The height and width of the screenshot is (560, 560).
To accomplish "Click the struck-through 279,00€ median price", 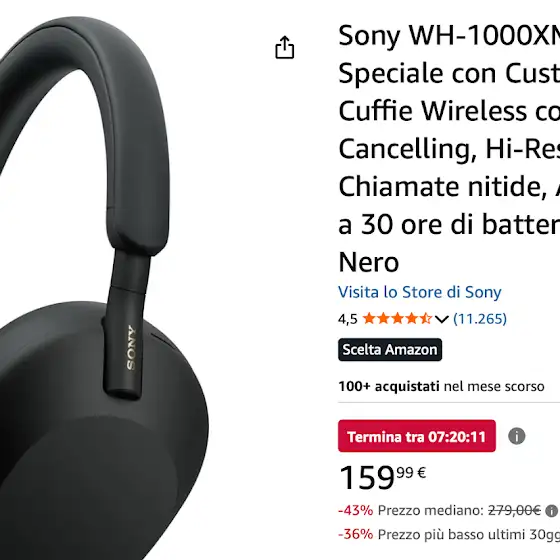I will (x=514, y=510).
